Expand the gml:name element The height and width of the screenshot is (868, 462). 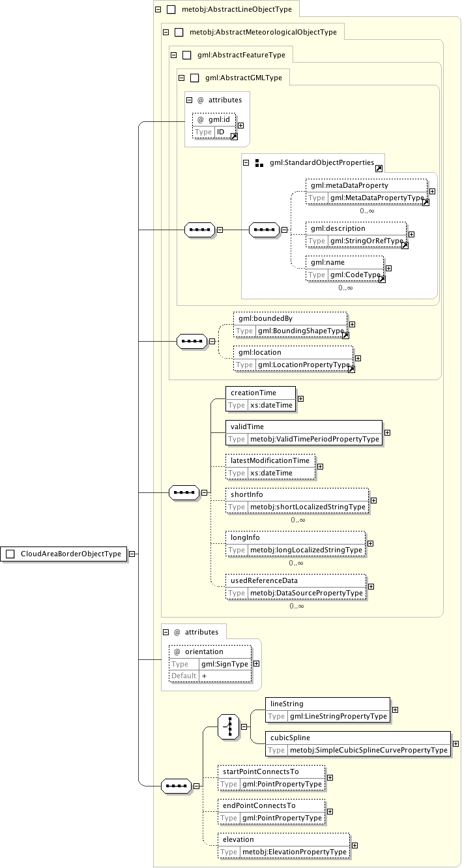(388, 269)
